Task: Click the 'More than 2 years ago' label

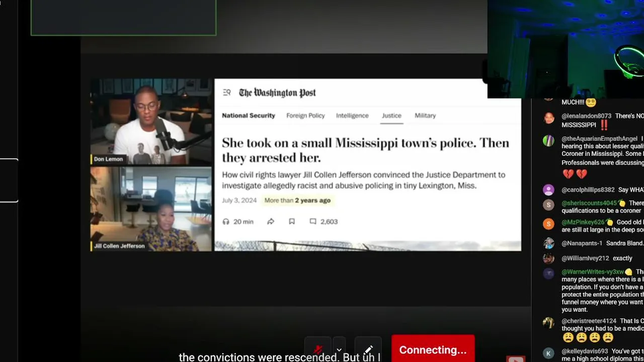Action: click(x=297, y=200)
